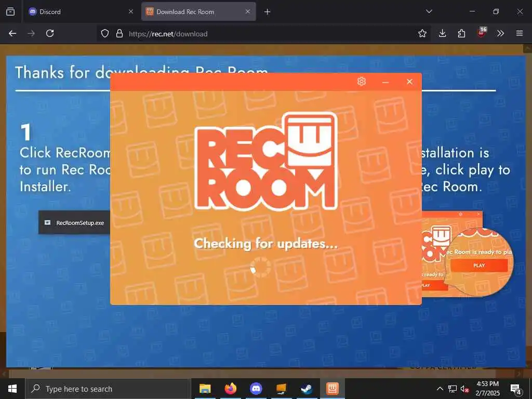This screenshot has width=532, height=399.
Task: Open the orange window app in taskbar
Action: [x=282, y=389]
